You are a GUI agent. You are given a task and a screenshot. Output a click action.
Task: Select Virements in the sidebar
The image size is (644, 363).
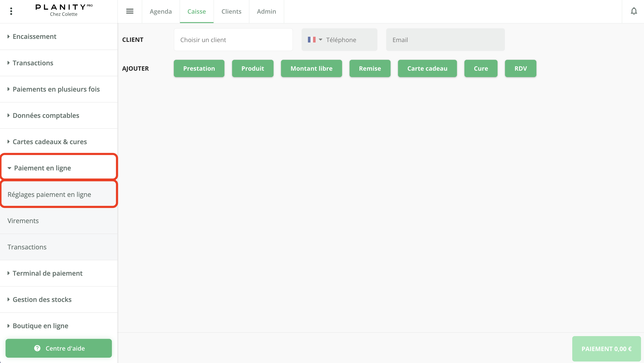[23, 221]
